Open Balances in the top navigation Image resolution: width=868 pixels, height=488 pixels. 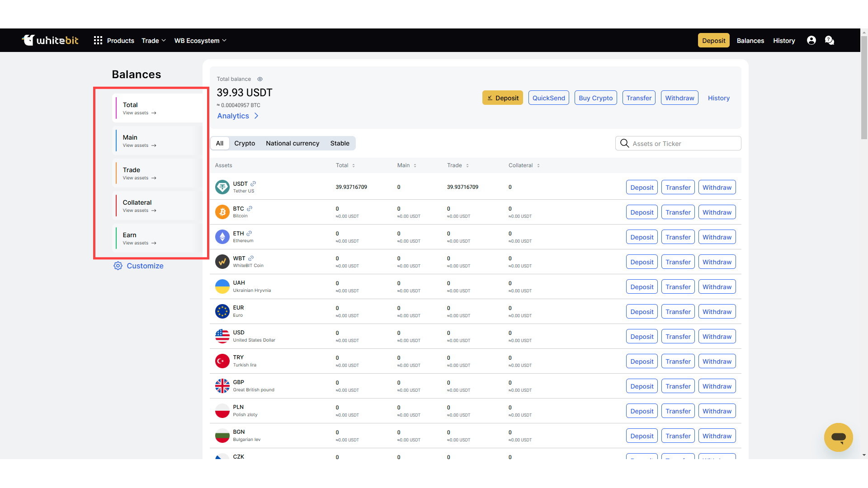point(750,41)
